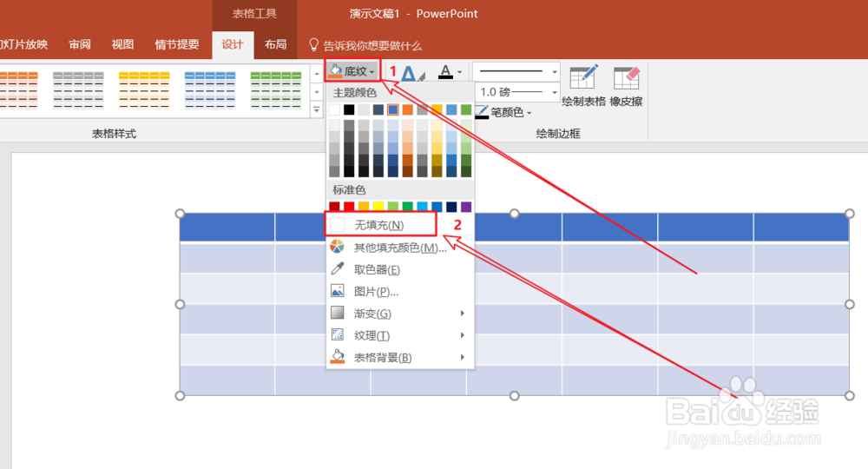Apply the gray table style thumbnail
The height and width of the screenshot is (469, 868).
79,90
